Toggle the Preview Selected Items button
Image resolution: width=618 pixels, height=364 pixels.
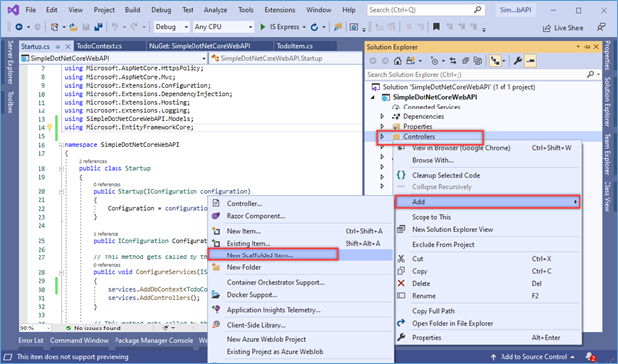530,61
